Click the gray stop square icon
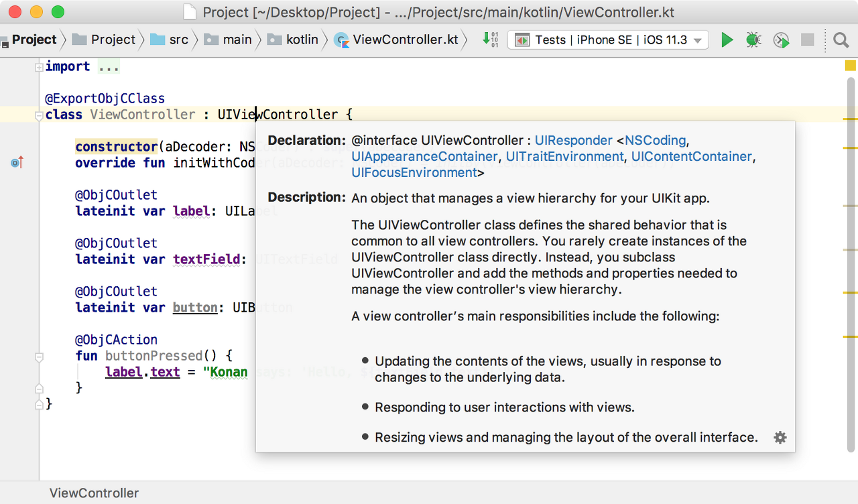Image resolution: width=858 pixels, height=504 pixels. (x=808, y=40)
